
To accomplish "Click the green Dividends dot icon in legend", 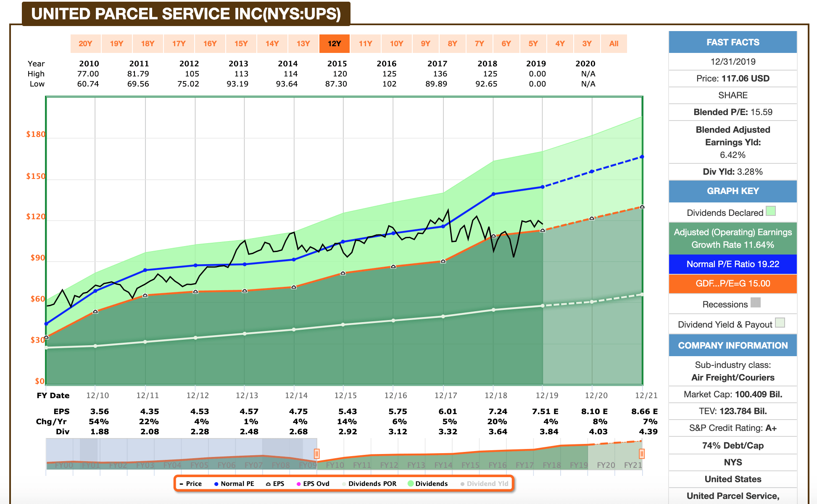I will click(411, 483).
